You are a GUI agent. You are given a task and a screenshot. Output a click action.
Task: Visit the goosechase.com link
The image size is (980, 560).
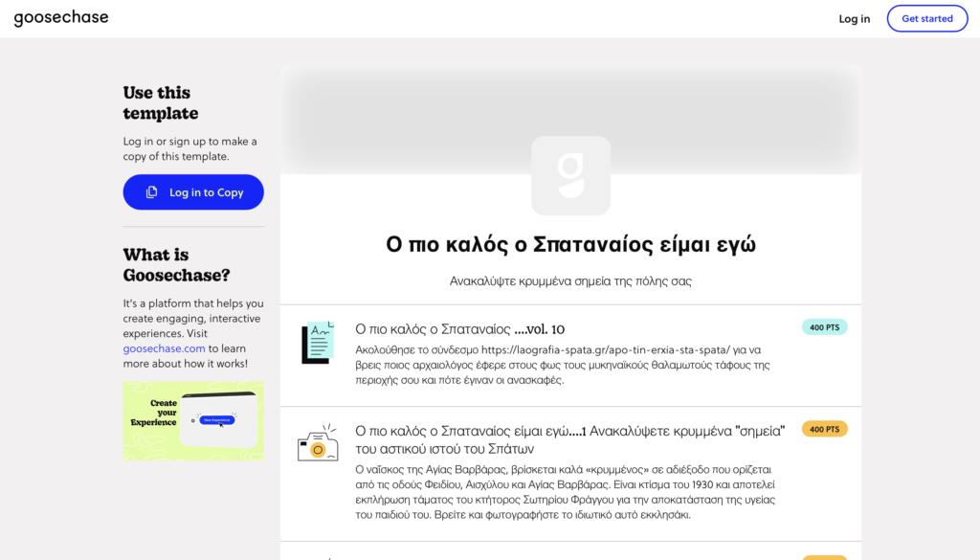click(x=164, y=348)
